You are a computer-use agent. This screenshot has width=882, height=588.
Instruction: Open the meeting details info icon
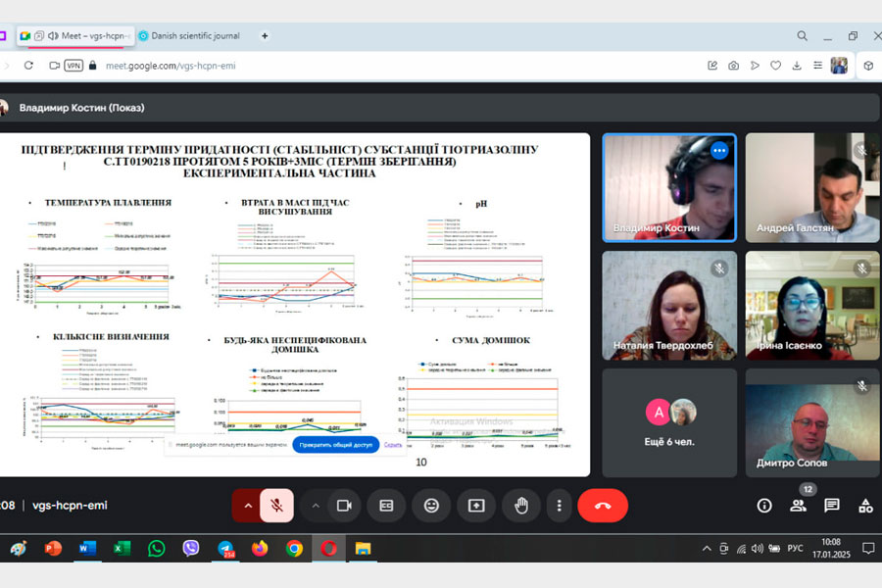click(x=764, y=506)
